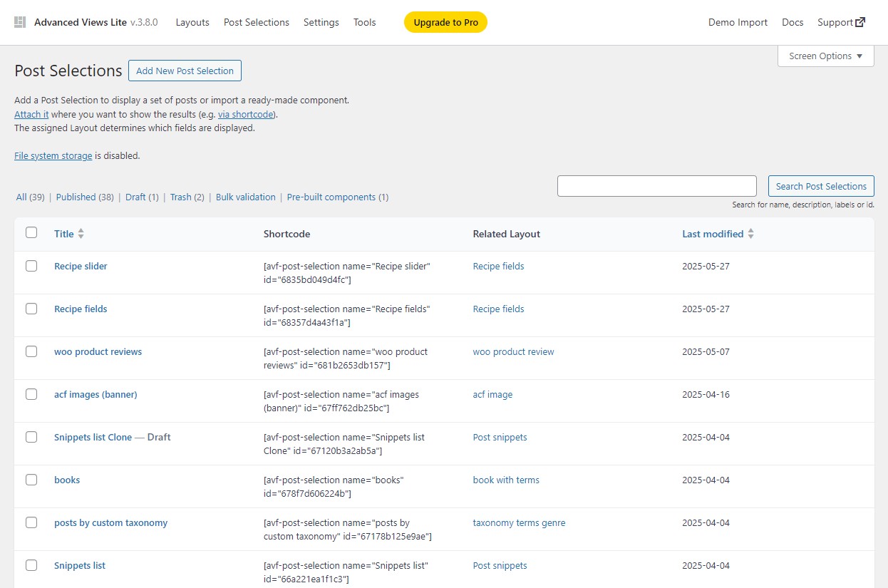Open the File system storage link
Viewport: 888px width, 588px height.
point(53,155)
